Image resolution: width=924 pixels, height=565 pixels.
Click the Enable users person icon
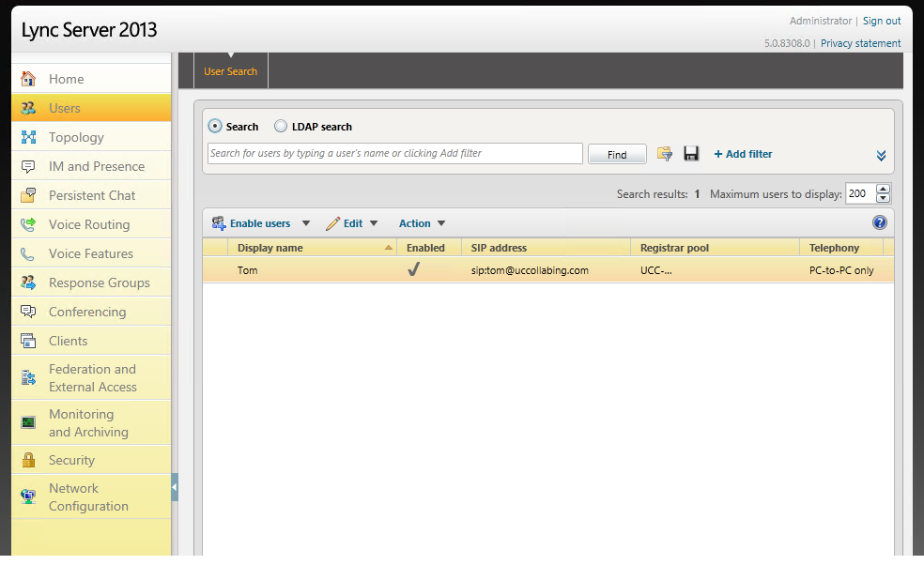(x=219, y=223)
